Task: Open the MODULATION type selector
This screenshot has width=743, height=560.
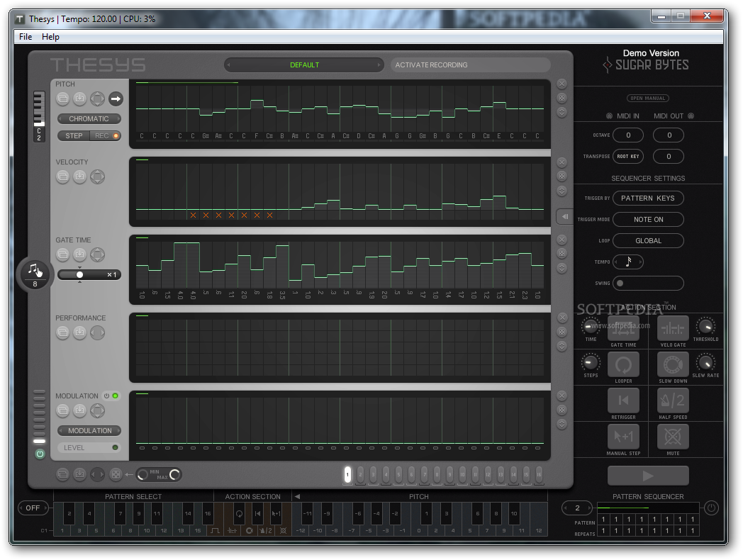Action: point(89,431)
